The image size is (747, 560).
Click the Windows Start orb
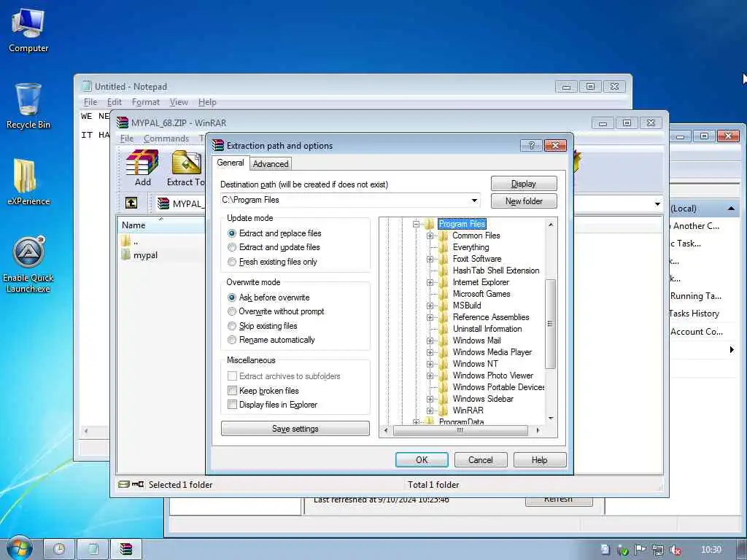(20, 548)
